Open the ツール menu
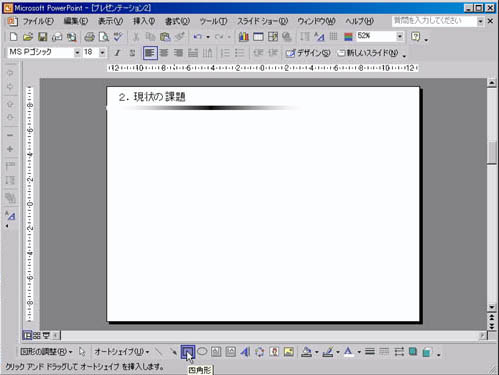The width and height of the screenshot is (499, 375). [213, 21]
